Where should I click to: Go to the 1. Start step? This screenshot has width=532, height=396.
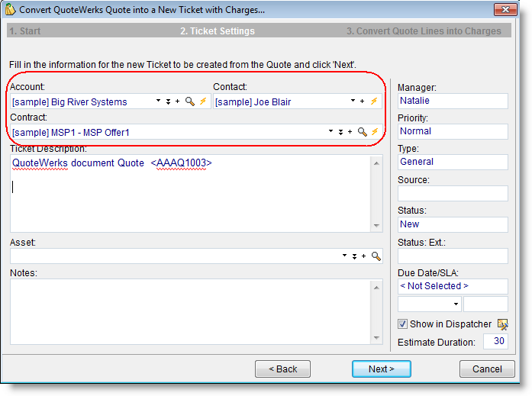(x=24, y=31)
